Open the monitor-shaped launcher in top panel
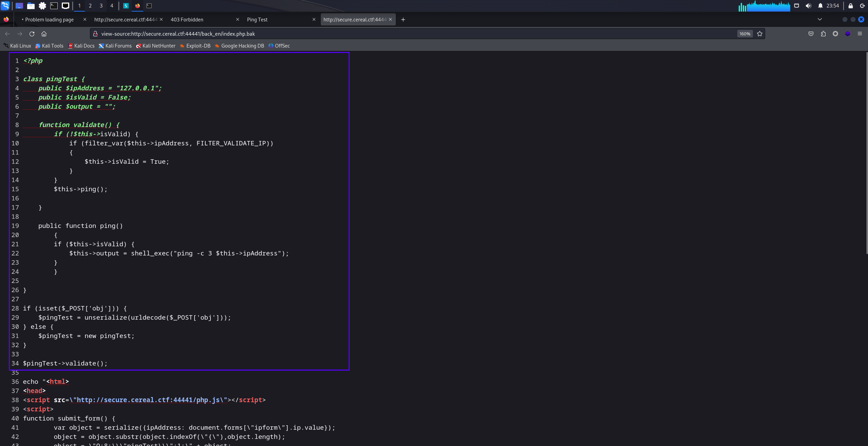 point(66,6)
